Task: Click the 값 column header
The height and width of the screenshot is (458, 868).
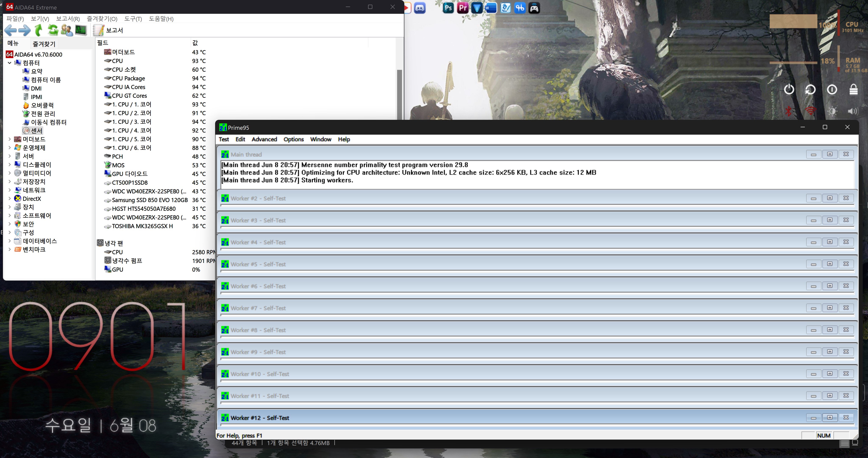Action: click(279, 42)
